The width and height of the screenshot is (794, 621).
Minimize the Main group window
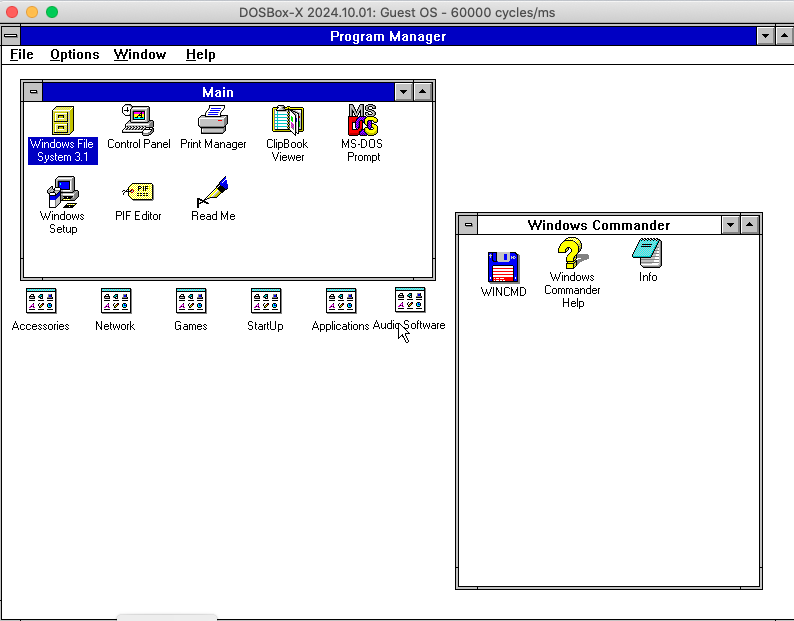pos(404,92)
